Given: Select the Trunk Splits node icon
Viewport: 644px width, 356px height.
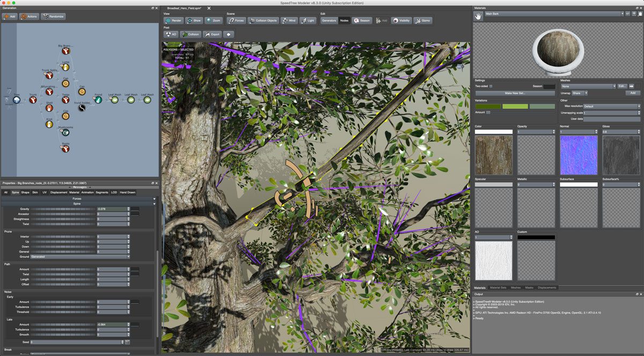Looking at the screenshot, I should point(49,75).
